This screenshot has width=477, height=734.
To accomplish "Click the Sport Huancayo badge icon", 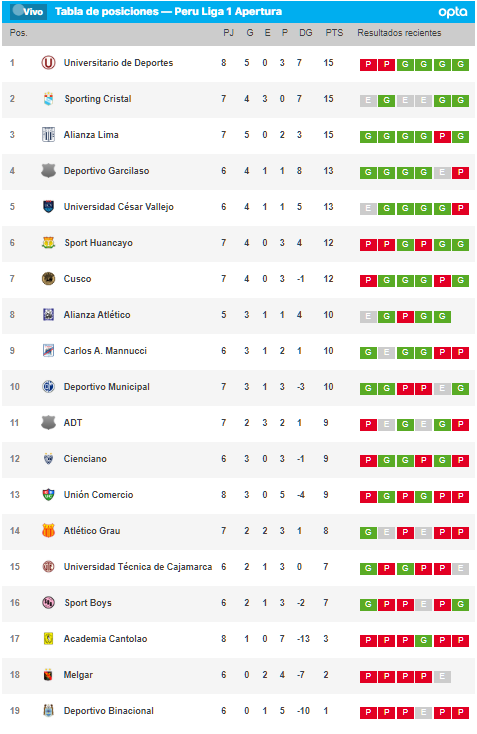I will point(48,242).
